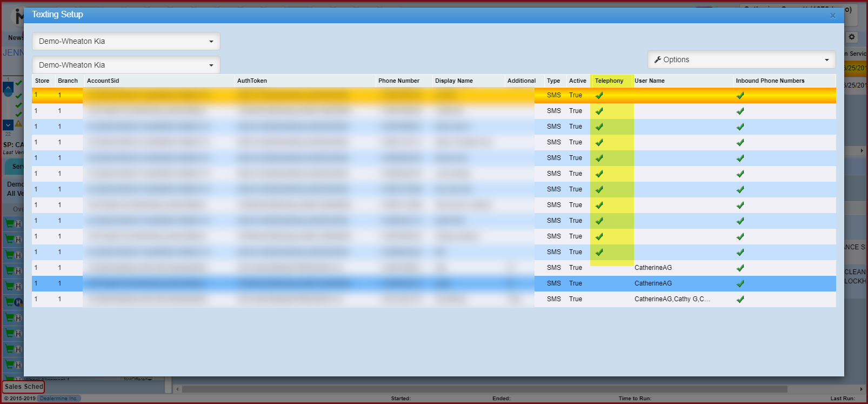Toggle Telephony check mark in the second row
This screenshot has width=868, height=404.
click(x=599, y=111)
